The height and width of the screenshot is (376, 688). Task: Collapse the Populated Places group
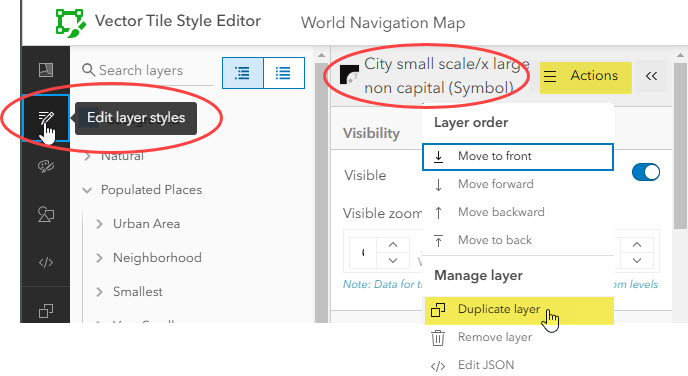(x=87, y=190)
